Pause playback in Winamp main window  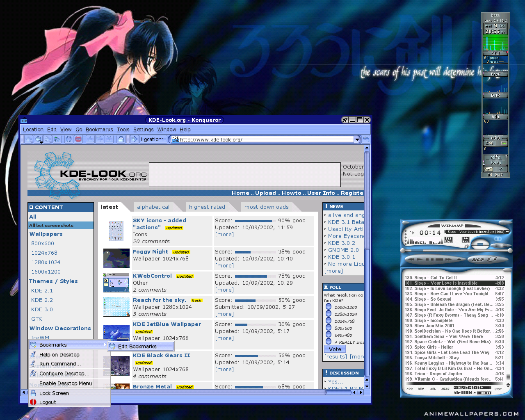(430, 259)
